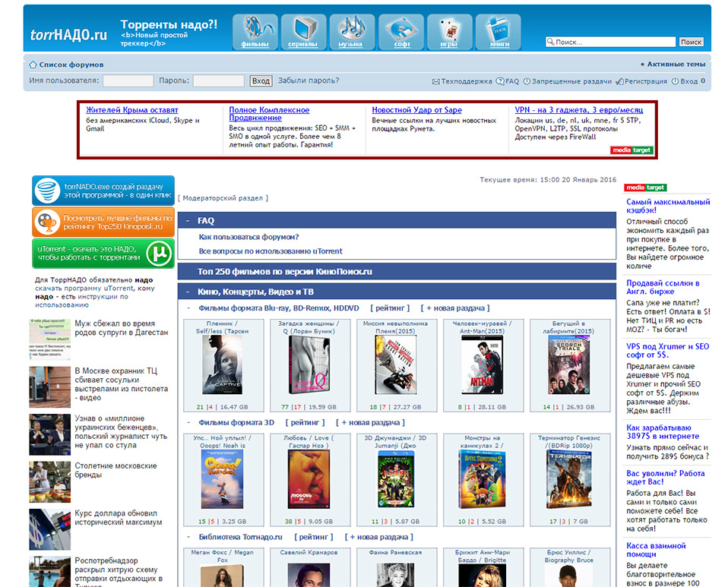Open the Бегущий в лабиринте poster
Image resolution: width=728 pixels, height=587 pixels.
[568, 365]
